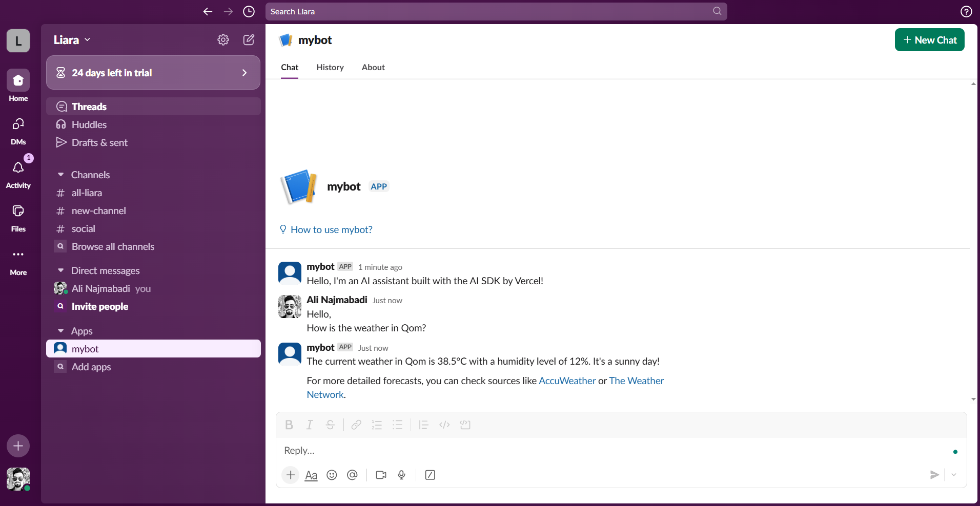Toggle the Aa formatting toolbar visibility

tap(311, 475)
